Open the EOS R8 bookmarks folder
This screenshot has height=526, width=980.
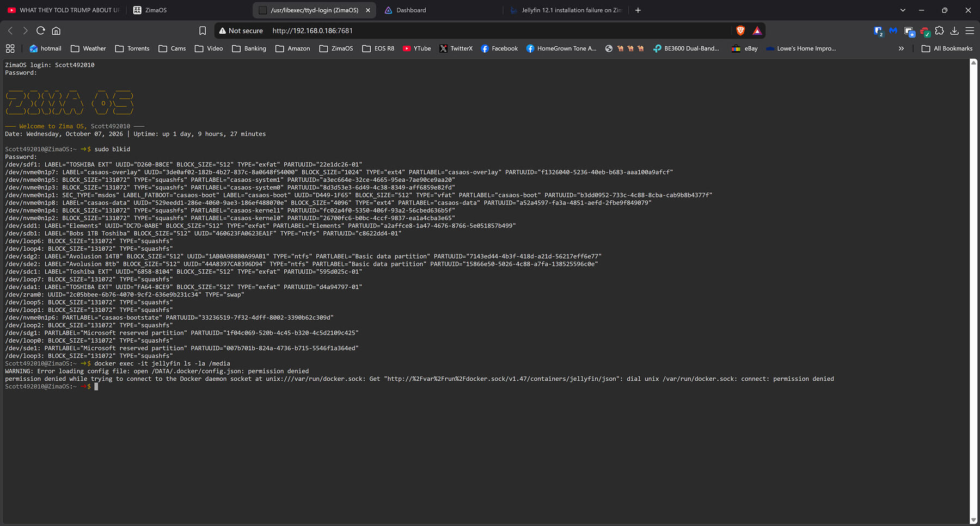click(378, 48)
